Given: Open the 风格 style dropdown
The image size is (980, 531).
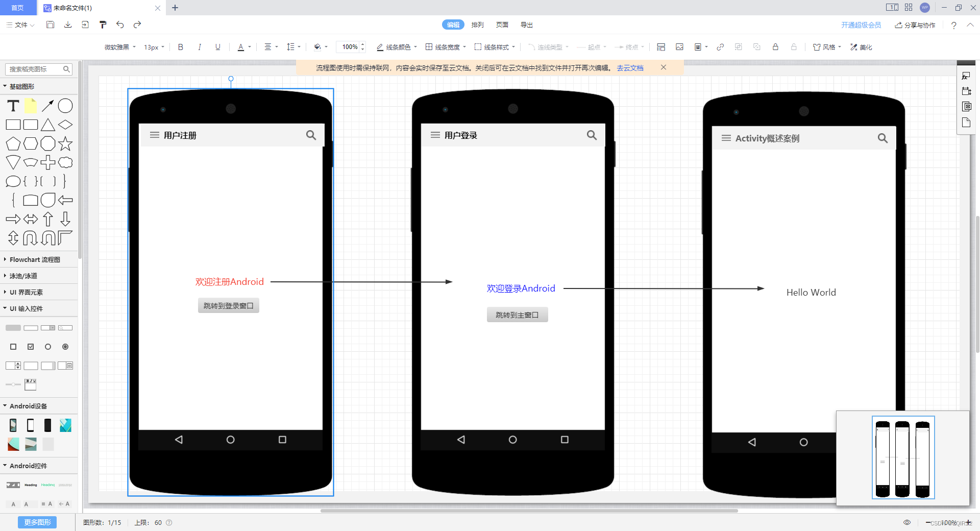Looking at the screenshot, I should 827,47.
